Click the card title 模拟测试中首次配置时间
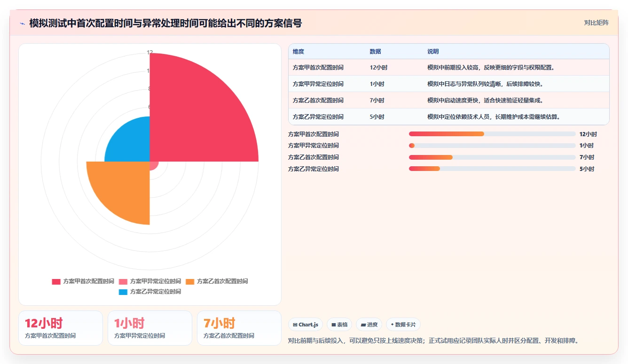The height and width of the screenshot is (364, 628). [165, 23]
